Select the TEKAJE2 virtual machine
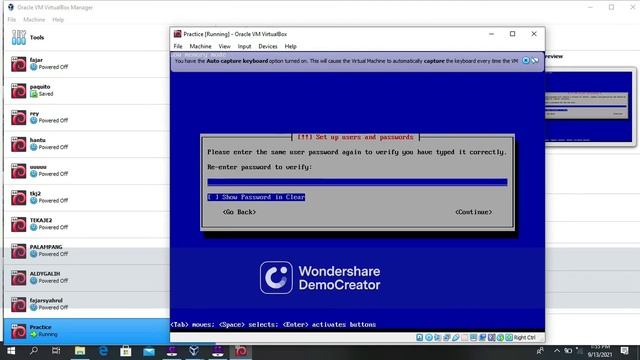This screenshot has width=640, height=360. pos(87,224)
